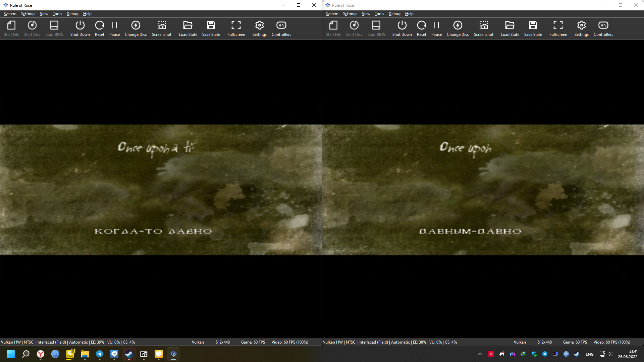Viewport: 644px width, 362px height.
Task: Click left status bar 'Vulkan HW' text
Action: click(11, 342)
